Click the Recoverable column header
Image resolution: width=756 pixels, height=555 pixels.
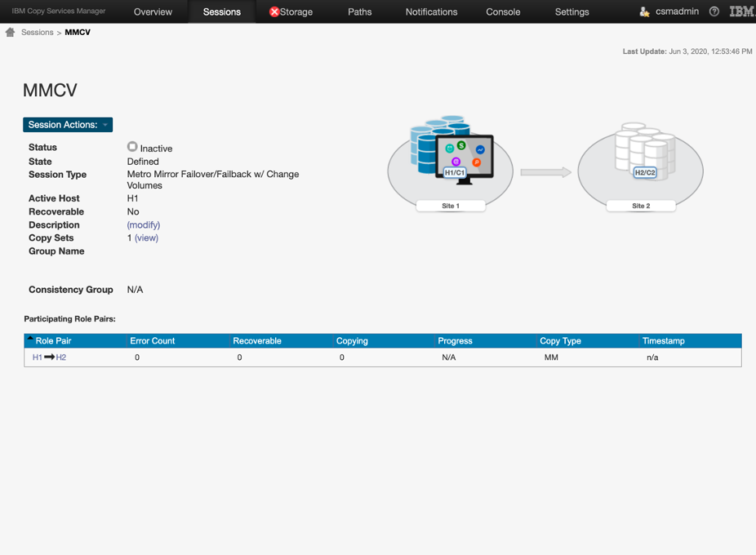[x=257, y=341]
